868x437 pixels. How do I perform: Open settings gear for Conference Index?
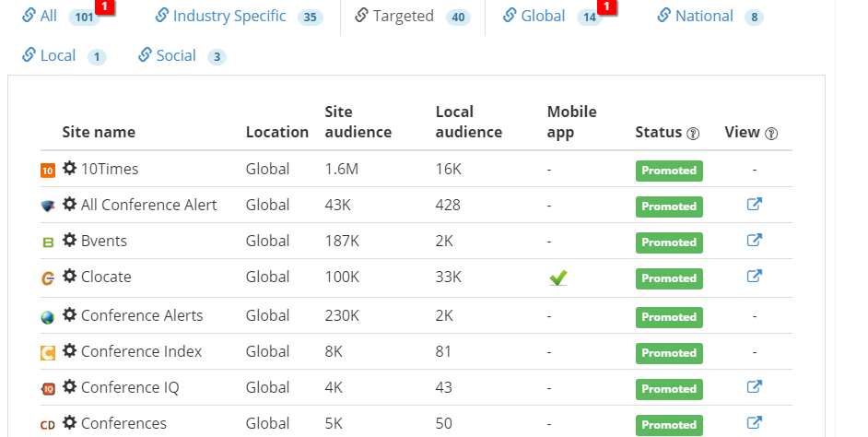click(x=69, y=350)
